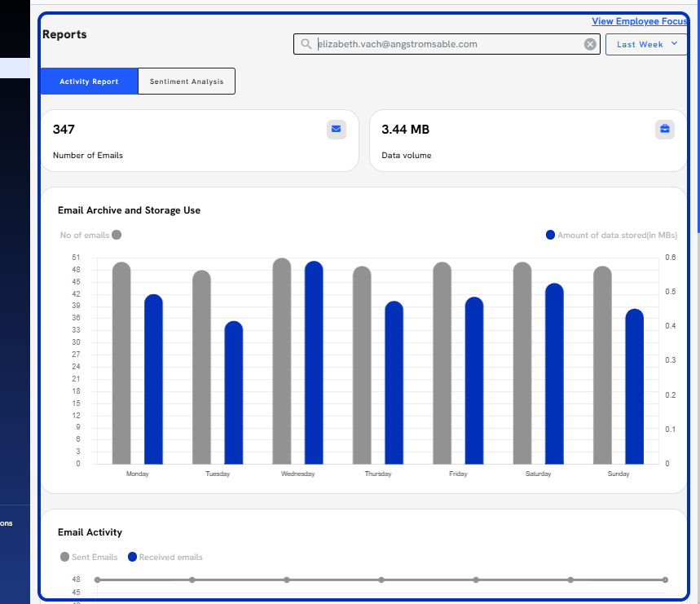
Task: Click the Reports page title
Action: tap(64, 34)
